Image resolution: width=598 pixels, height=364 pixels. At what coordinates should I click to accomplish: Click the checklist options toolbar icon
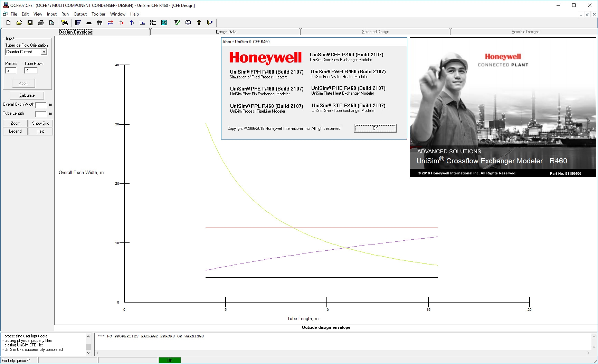click(x=153, y=23)
